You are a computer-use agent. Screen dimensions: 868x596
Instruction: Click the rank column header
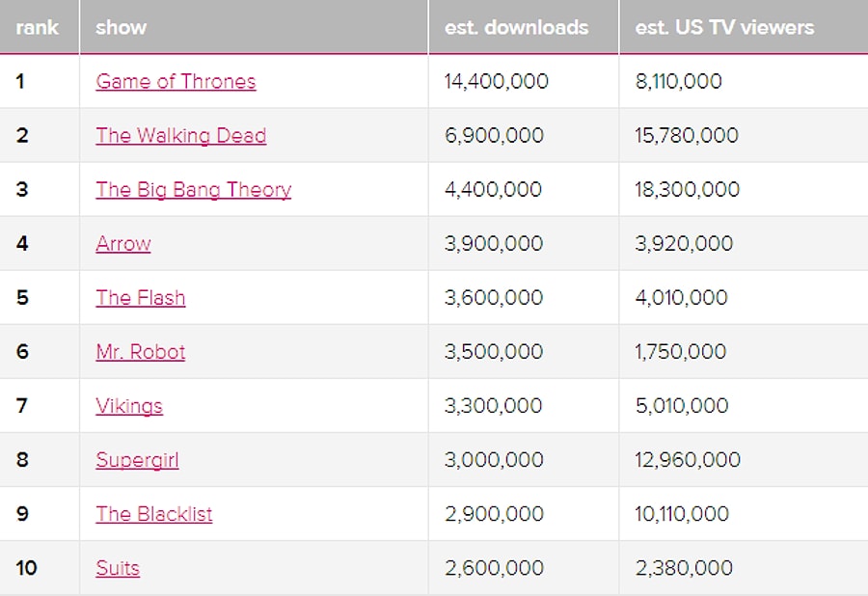pos(38,27)
